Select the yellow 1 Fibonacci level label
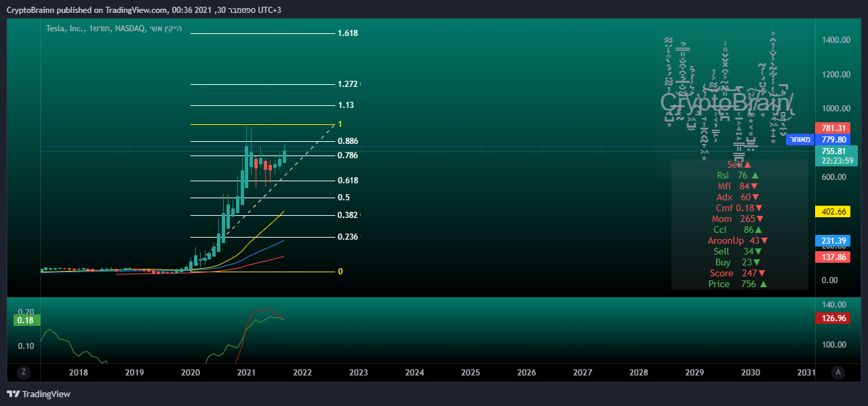868x406 pixels. tap(340, 124)
